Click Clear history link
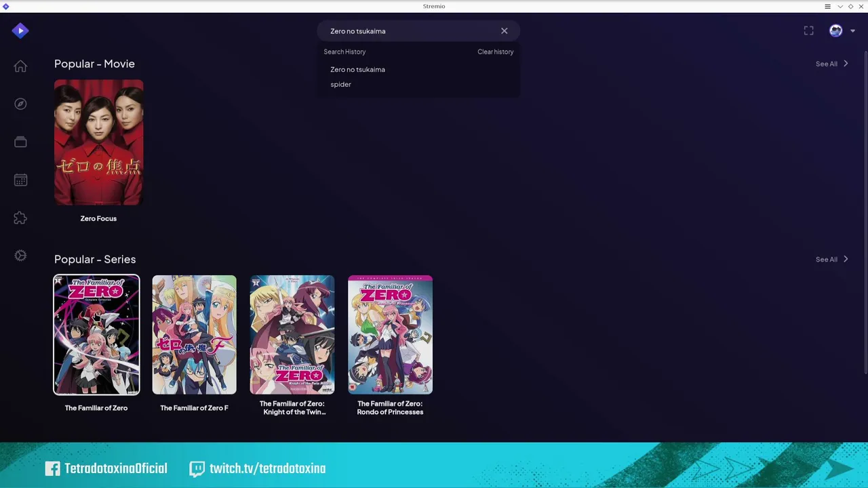 [495, 52]
